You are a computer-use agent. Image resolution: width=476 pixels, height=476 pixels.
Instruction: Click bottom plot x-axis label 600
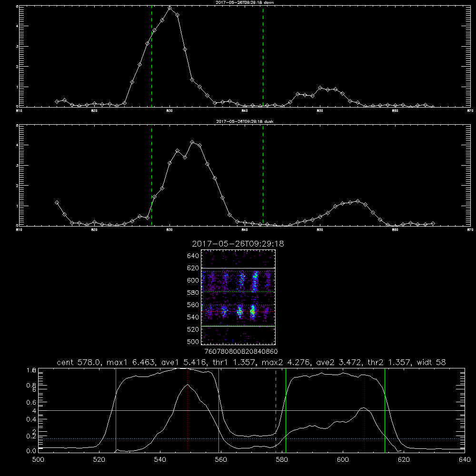343,460
